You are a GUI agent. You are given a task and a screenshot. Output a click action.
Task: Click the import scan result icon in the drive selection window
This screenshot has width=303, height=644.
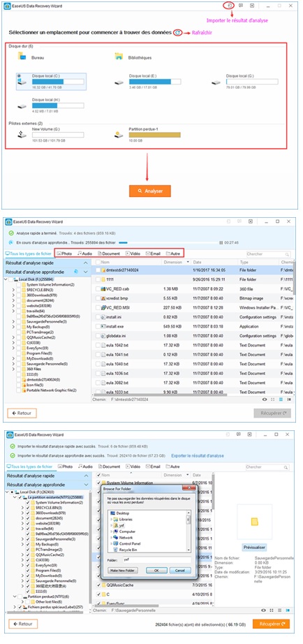(x=230, y=6)
